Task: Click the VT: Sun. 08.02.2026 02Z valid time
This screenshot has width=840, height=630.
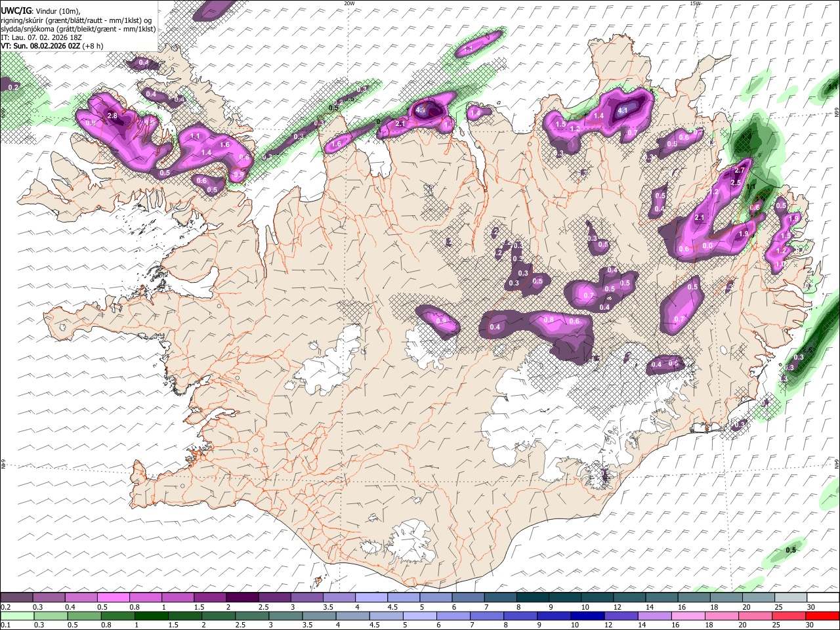Action: 41,46
